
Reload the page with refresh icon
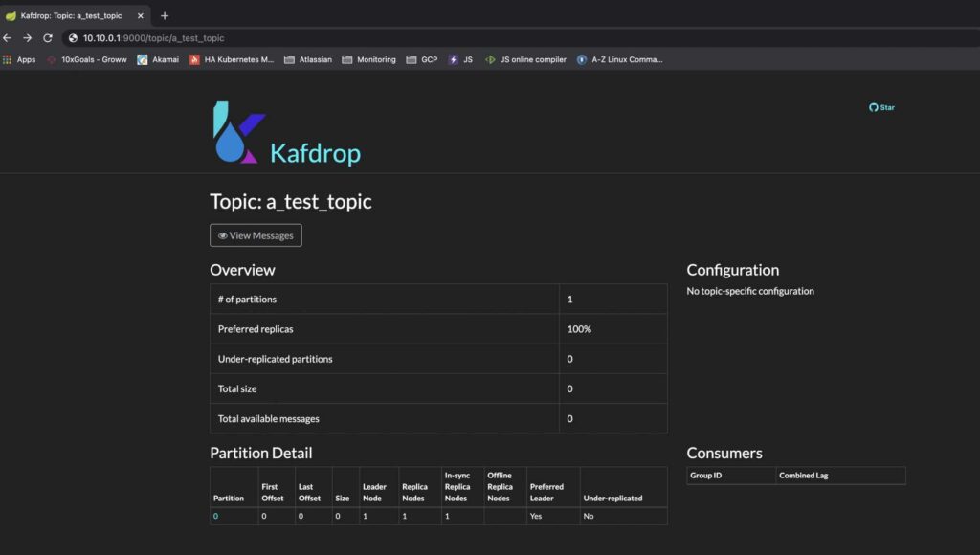(48, 38)
